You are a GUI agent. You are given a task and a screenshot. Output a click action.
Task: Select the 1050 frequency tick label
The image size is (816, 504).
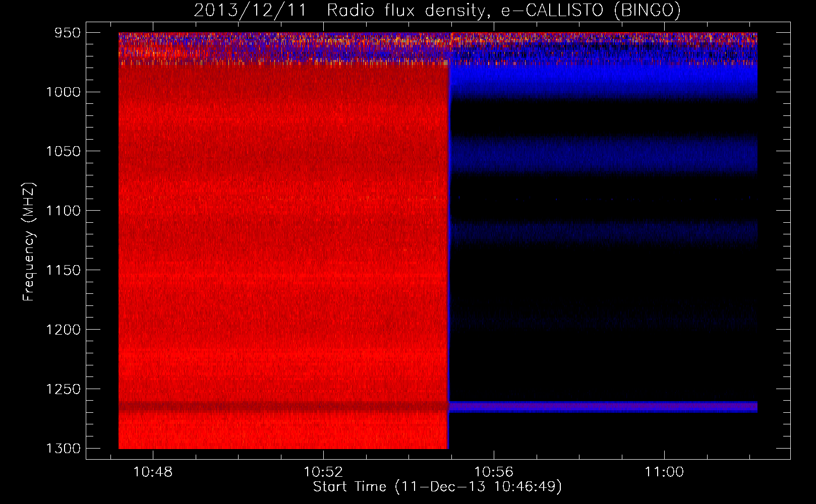tap(63, 152)
